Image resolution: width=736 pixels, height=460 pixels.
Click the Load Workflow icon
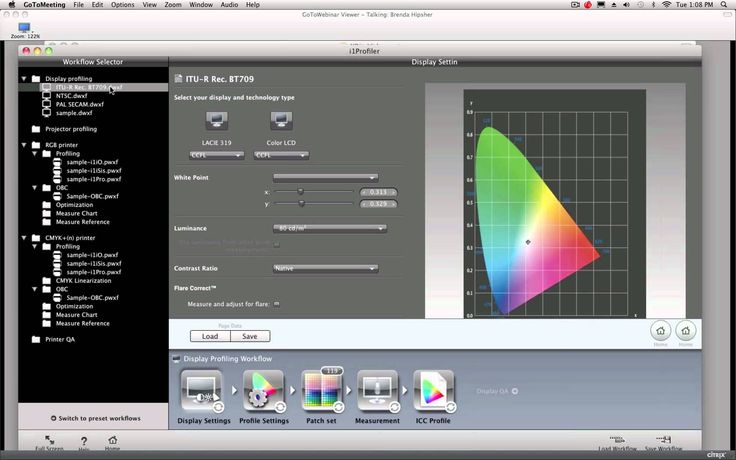coord(617,440)
